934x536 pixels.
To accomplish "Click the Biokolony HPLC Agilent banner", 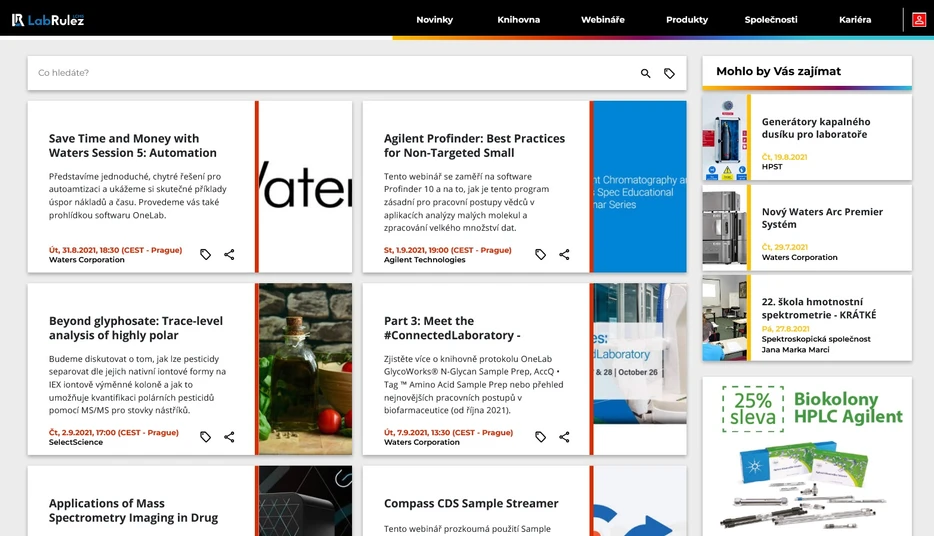I will pos(807,456).
